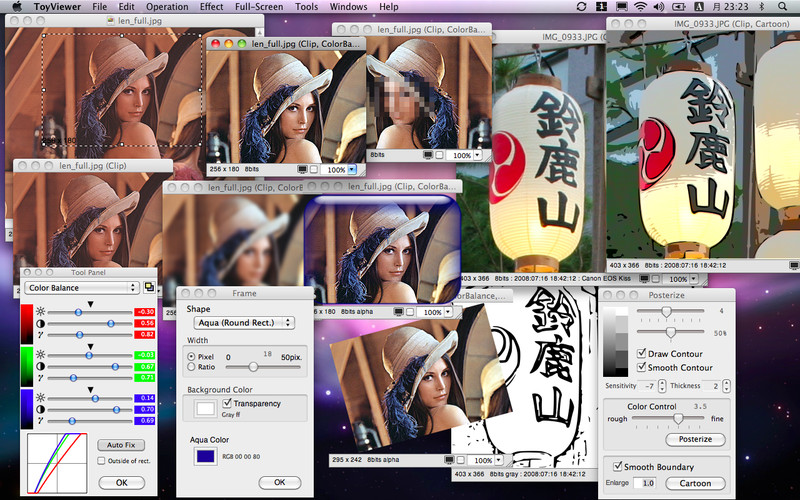This screenshot has height=500, width=800.
Task: Toggle checkbox in the 295 x 242 status bar
Action: (x=461, y=460)
